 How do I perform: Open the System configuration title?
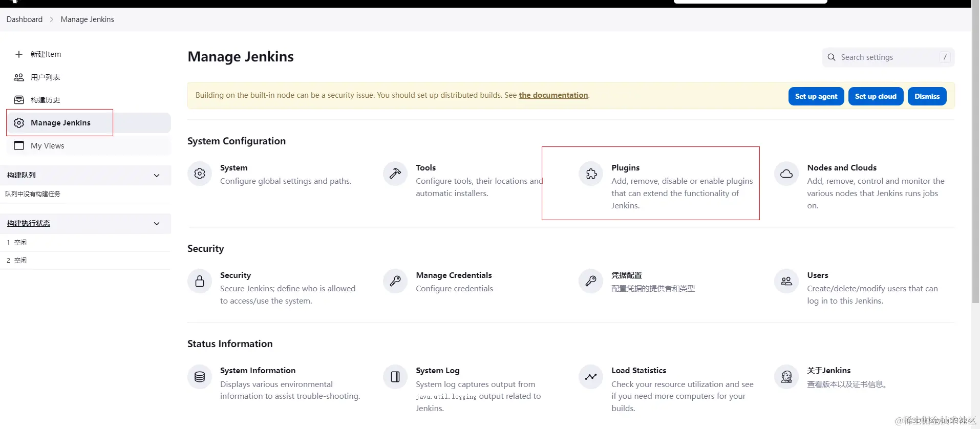tap(234, 168)
